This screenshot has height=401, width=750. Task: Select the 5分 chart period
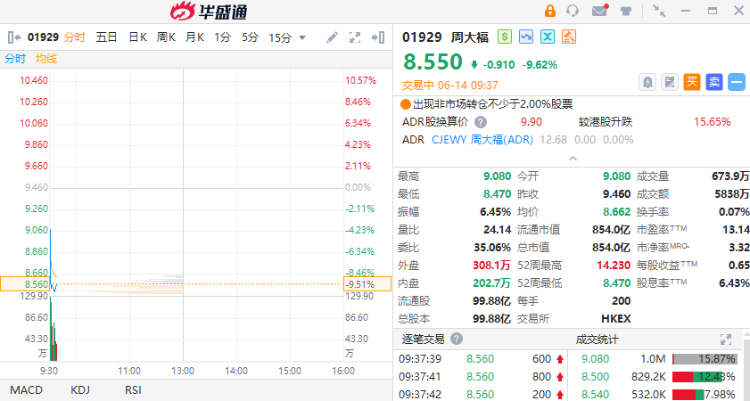pyautogui.click(x=250, y=37)
